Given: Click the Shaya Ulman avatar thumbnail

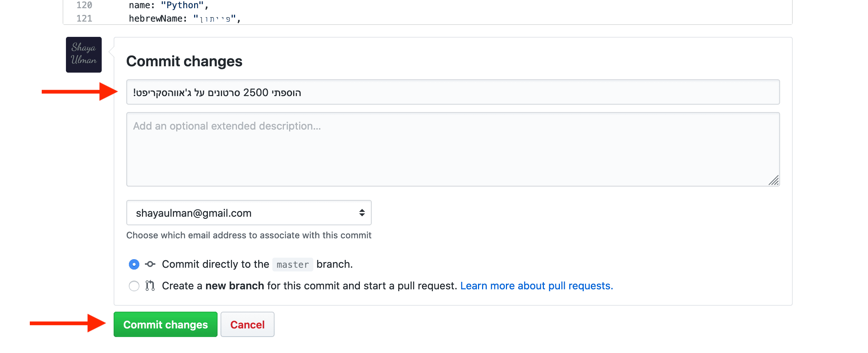Looking at the screenshot, I should click(84, 55).
